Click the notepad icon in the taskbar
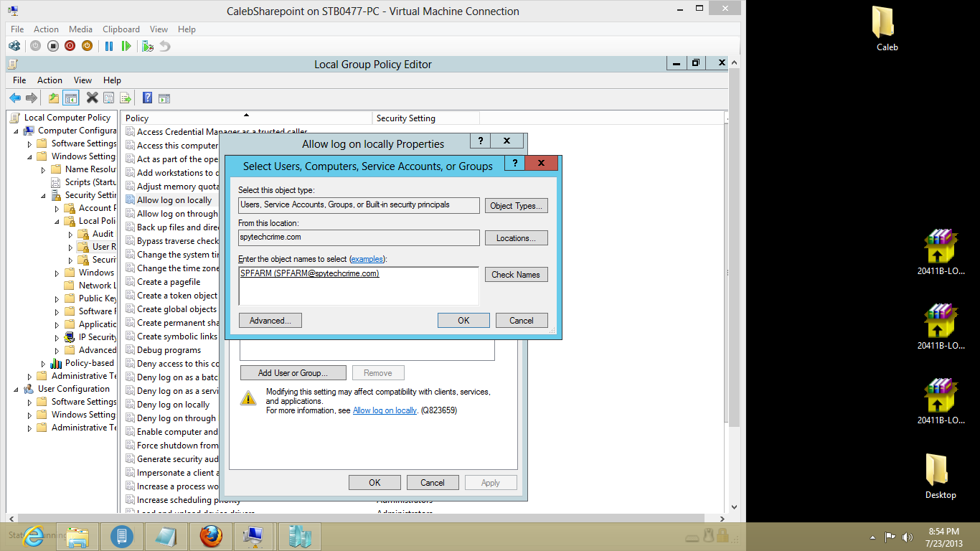Screen dimensions: 980x551 [166, 536]
